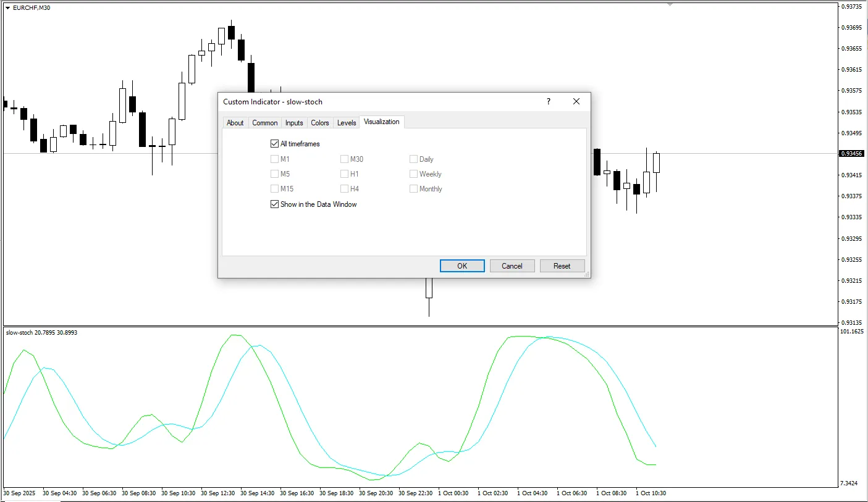
Task: Toggle Show in the Data Window checkbox
Action: tap(275, 204)
